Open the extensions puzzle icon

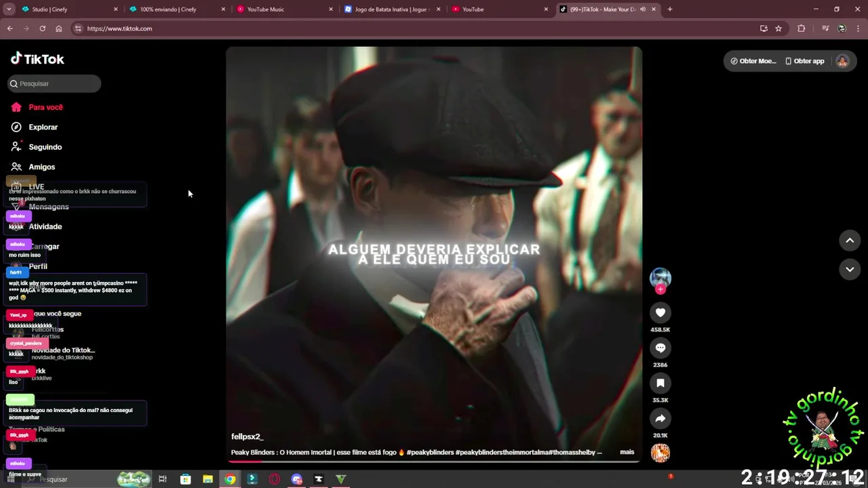click(802, 28)
